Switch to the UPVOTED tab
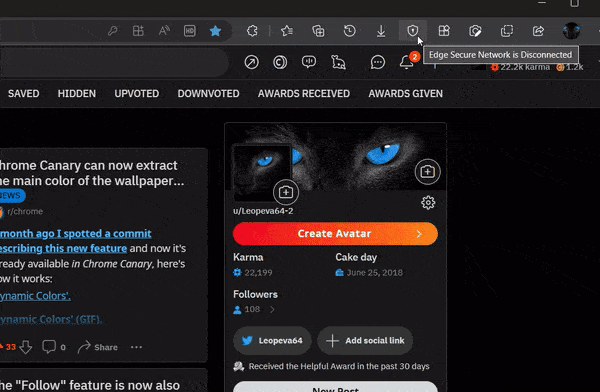600x392 pixels. (137, 94)
